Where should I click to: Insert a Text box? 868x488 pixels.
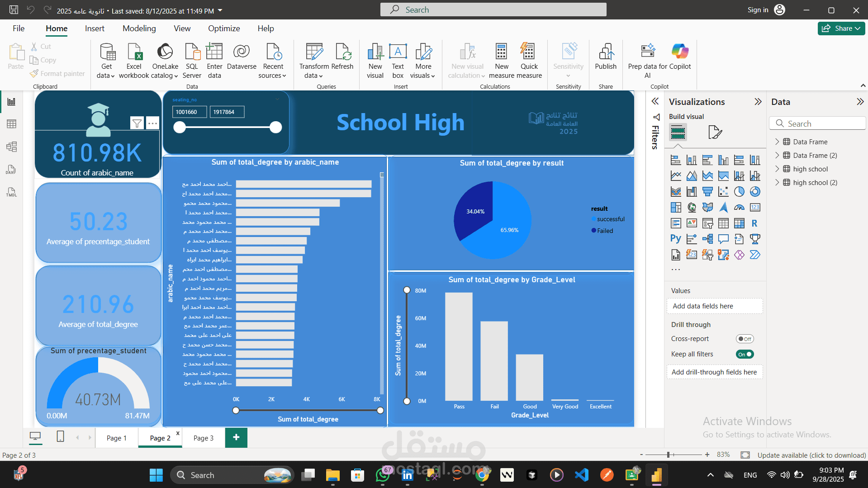(398, 61)
